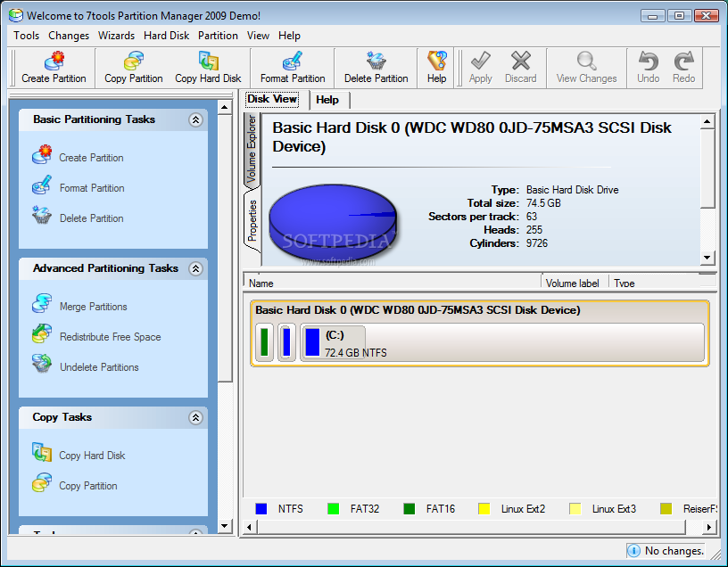Viewport: 728px width, 567px height.
Task: Select the small green FAT16 partition block
Action: pos(264,342)
